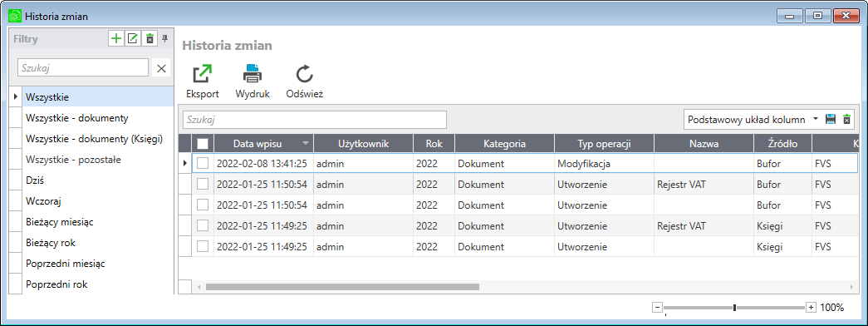Image resolution: width=868 pixels, height=326 pixels.
Task: Delete the column layout with trash icon
Action: click(846, 119)
